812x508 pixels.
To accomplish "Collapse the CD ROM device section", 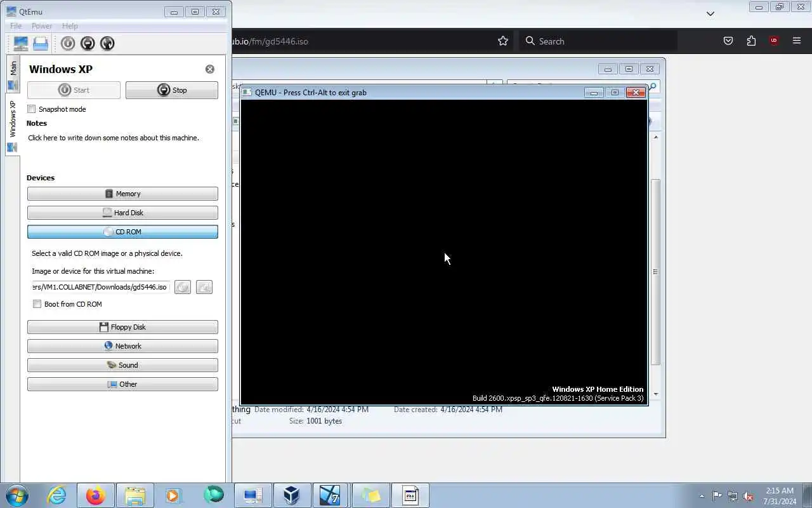I will point(122,232).
